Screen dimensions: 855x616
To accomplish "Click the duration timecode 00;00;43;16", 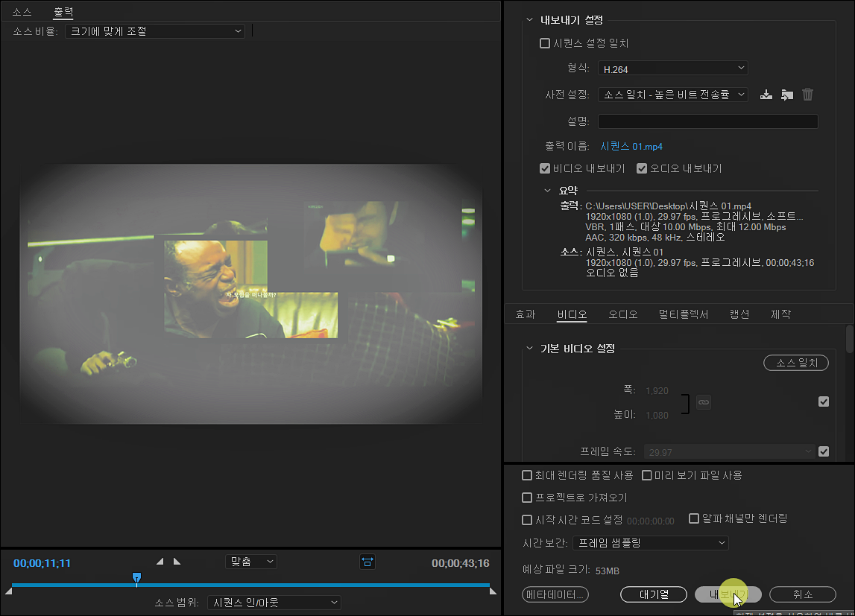I will pyautogui.click(x=460, y=563).
